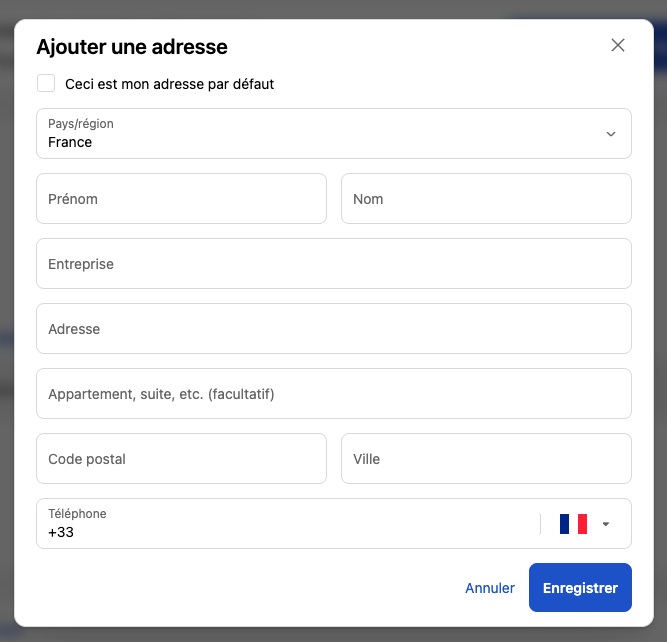Click the blue Enregistrer button
Screen dimensions: 667x642
tap(580, 588)
